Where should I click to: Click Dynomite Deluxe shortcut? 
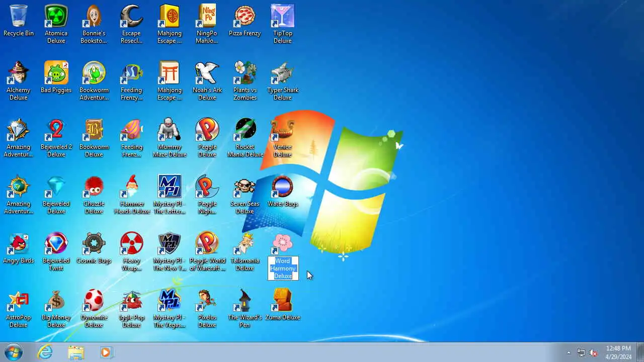click(x=94, y=300)
